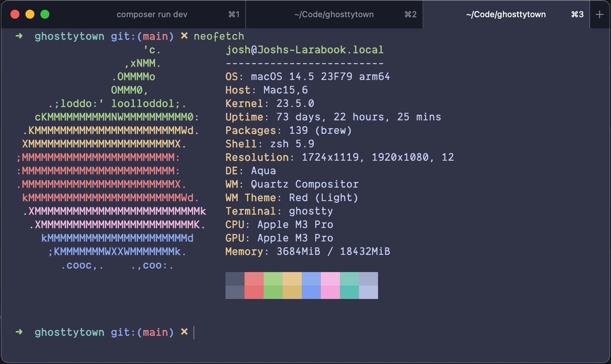Click the bottom red color swatch
This screenshot has height=364, width=611.
[x=254, y=292]
